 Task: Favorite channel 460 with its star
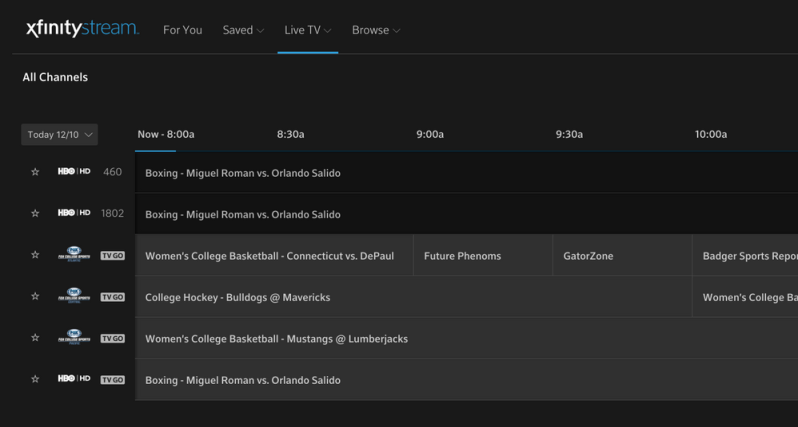tap(35, 172)
